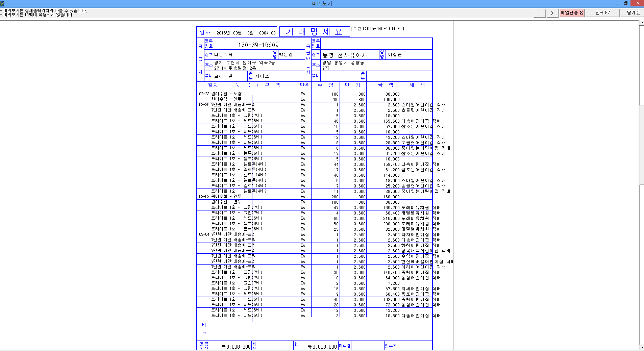This screenshot has height=351, width=644.
Task: Click the recipient representative 이철순
Action: tap(395, 55)
